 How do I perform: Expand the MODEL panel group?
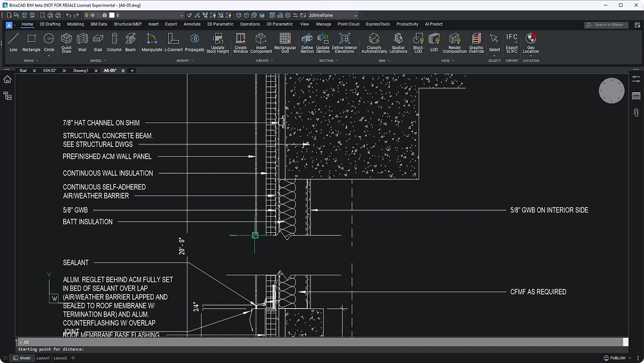98,61
